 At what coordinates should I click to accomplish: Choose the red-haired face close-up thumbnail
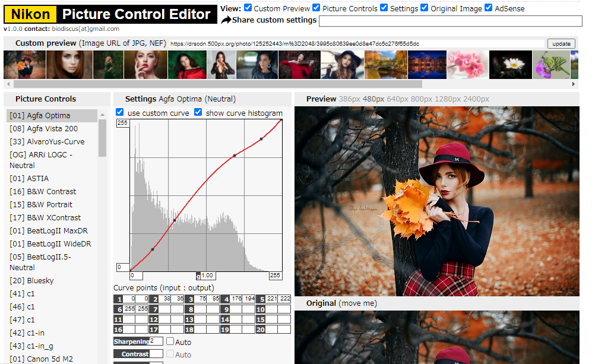(69, 65)
